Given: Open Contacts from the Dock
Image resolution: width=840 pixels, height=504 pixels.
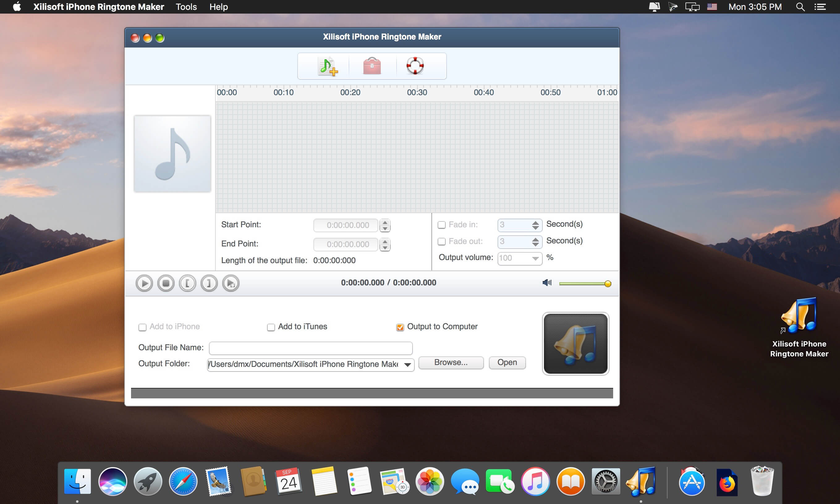Looking at the screenshot, I should pos(253,481).
